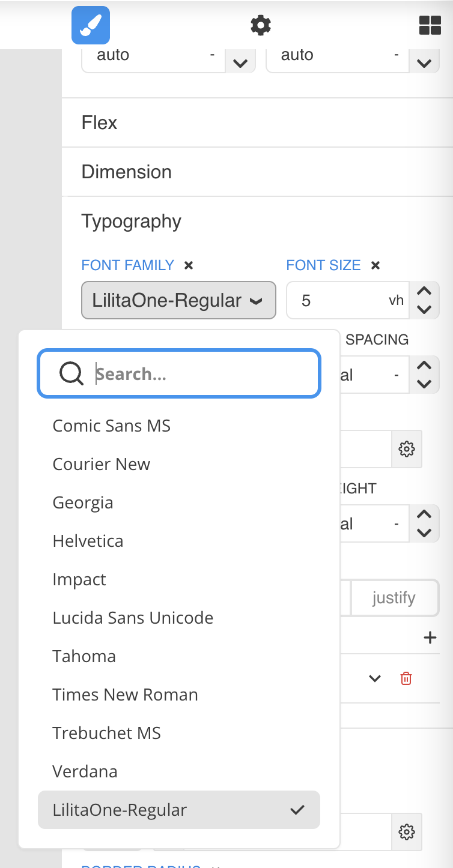
Task: Increase font size with the up stepper
Action: click(x=424, y=292)
